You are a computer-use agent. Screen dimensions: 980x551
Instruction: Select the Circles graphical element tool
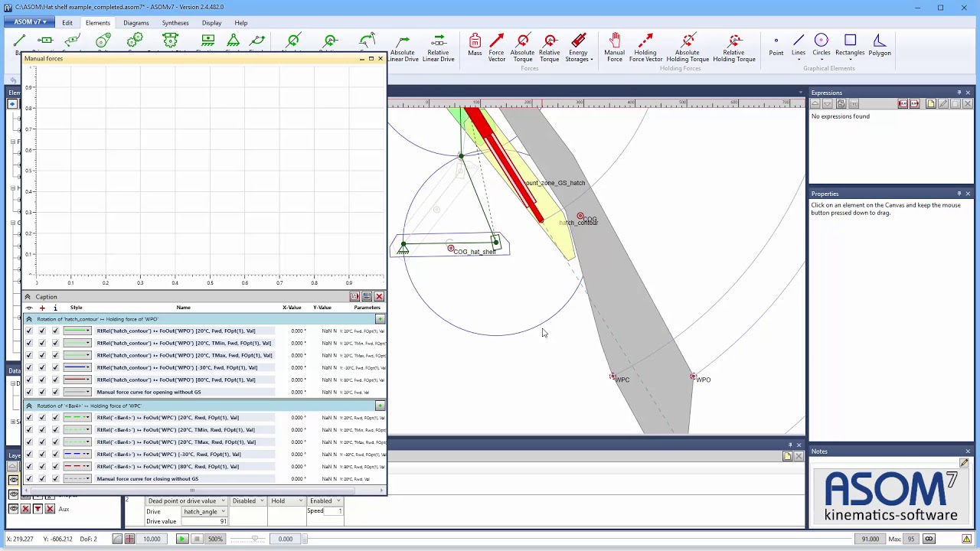822,45
